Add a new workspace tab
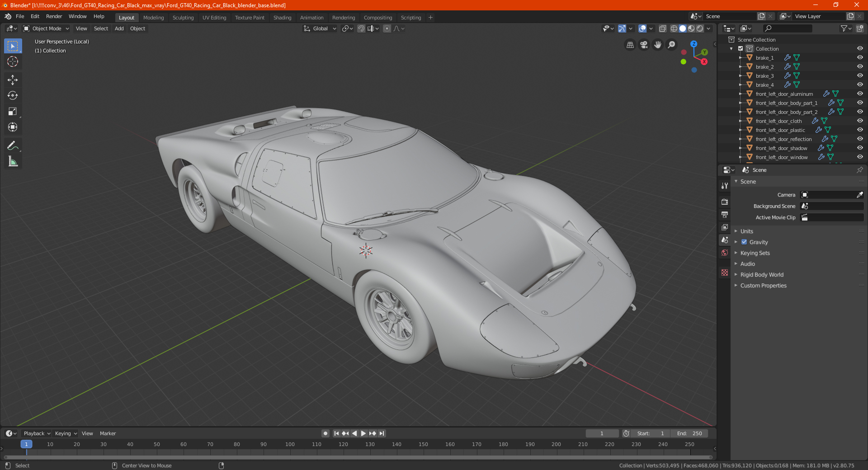The width and height of the screenshot is (868, 470). pos(430,18)
